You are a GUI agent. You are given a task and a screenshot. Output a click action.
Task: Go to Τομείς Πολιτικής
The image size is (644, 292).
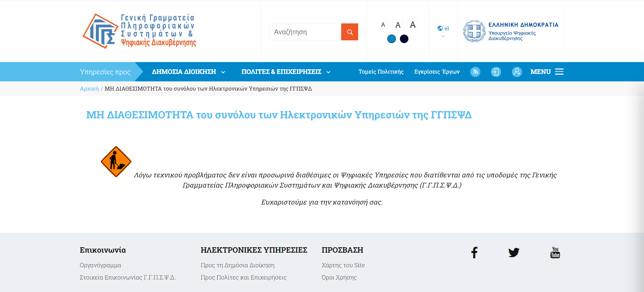381,72
